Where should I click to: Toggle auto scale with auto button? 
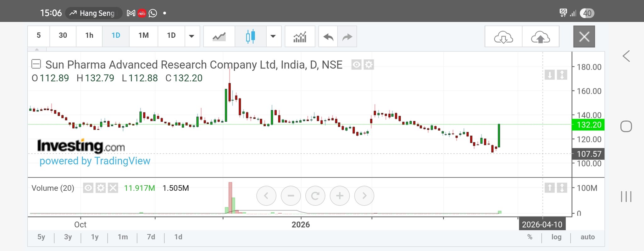click(x=587, y=237)
